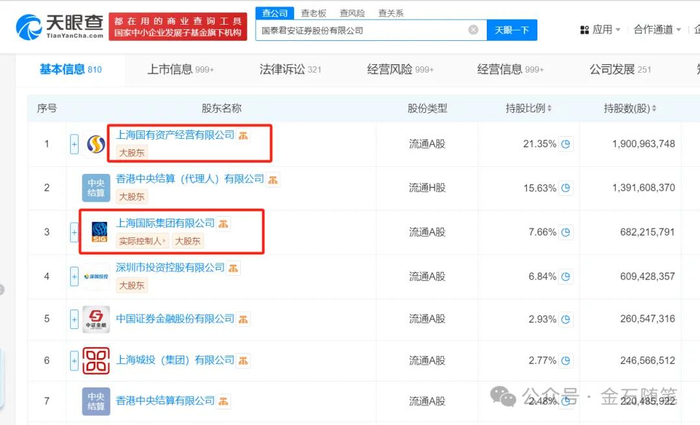700x425 pixels.
Task: Click the 中国证券金融 company logo
Action: (x=96, y=319)
